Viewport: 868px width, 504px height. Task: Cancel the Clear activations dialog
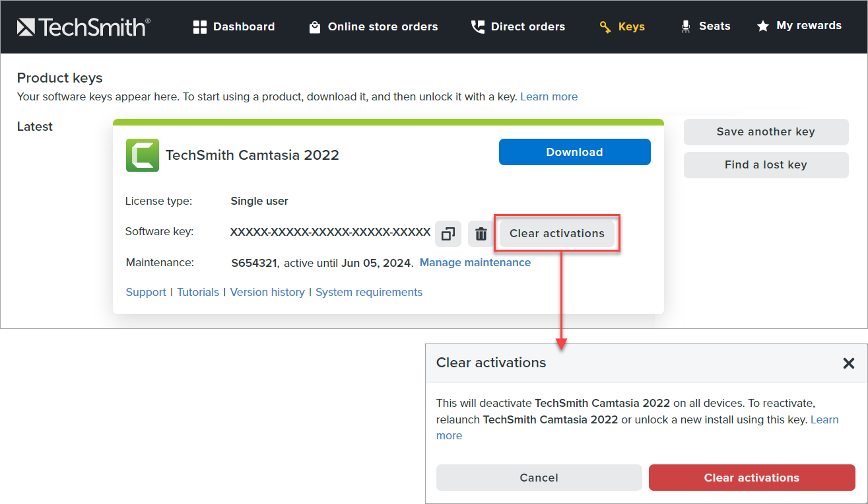click(538, 477)
